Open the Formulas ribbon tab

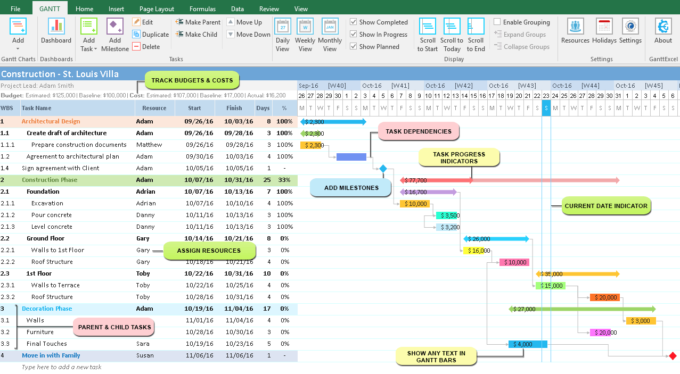(x=203, y=9)
